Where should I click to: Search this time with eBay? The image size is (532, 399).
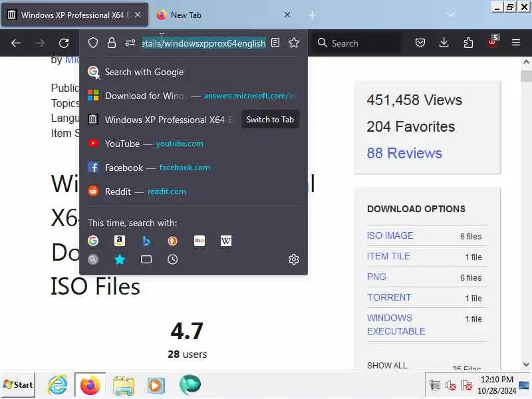click(199, 241)
